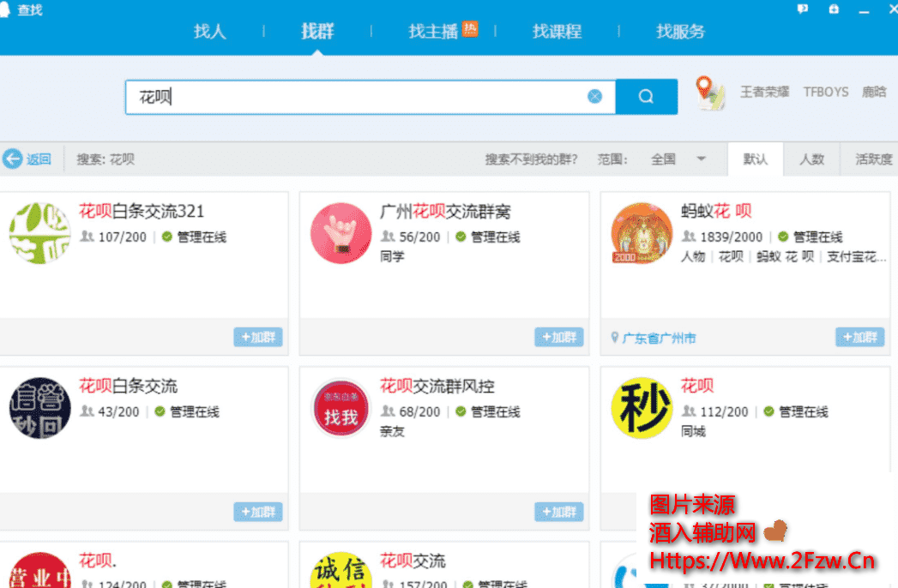This screenshot has width=898, height=588.
Task: Click the 同城 tag under the 花呗 group
Action: [693, 431]
